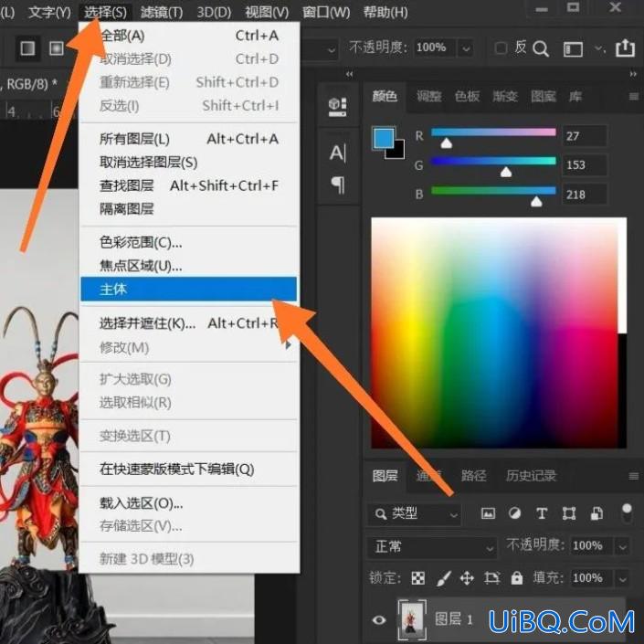This screenshot has width=644, height=644.
Task: Open layer 填充 dropdown arrow
Action: 623,579
